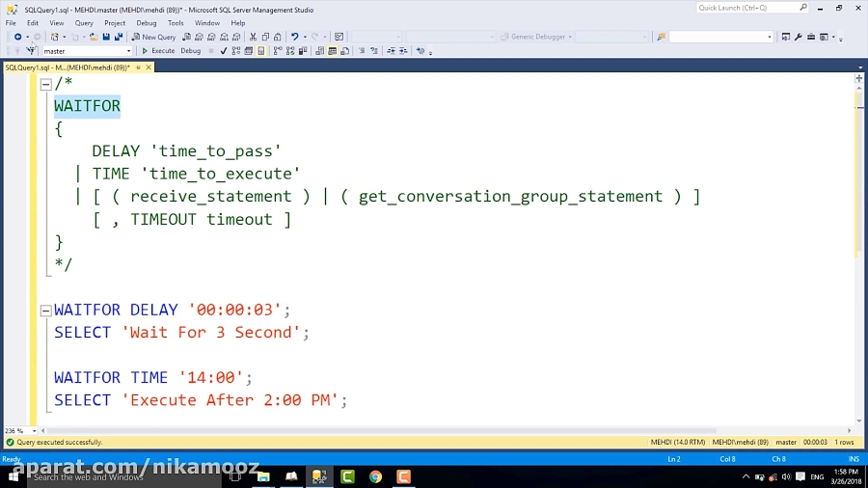Collapse the comment block outline
The width and height of the screenshot is (868, 488).
click(46, 84)
